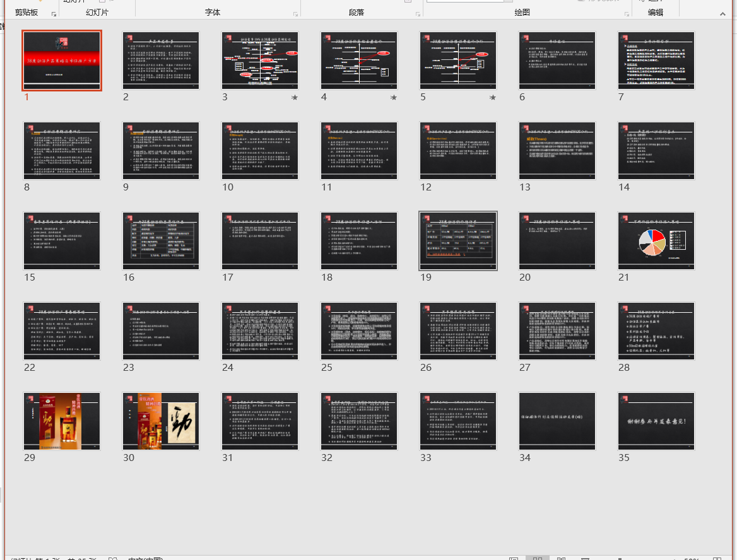This screenshot has width=737, height=560.
Task: Click the transition star under slide 5
Action: (x=493, y=98)
